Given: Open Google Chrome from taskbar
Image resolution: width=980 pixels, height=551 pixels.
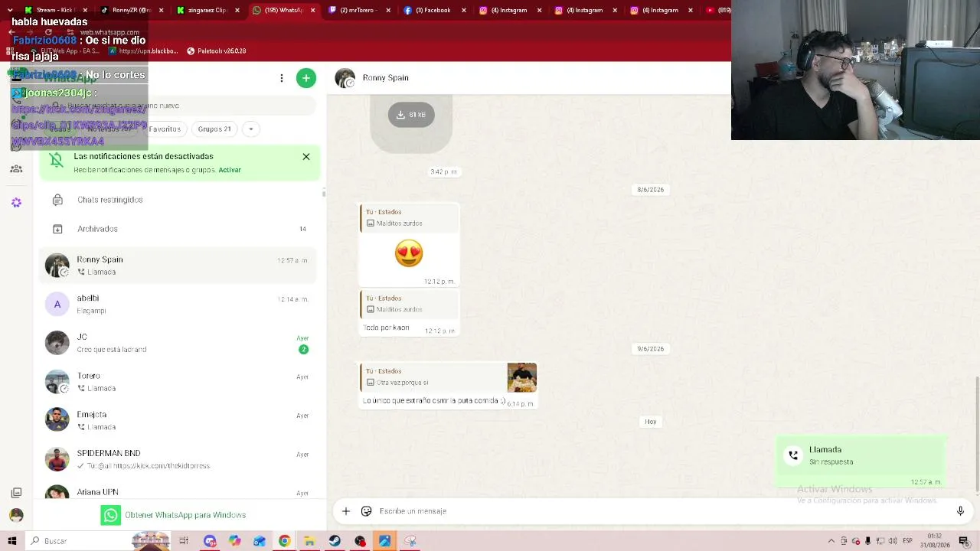Looking at the screenshot, I should 284,541.
